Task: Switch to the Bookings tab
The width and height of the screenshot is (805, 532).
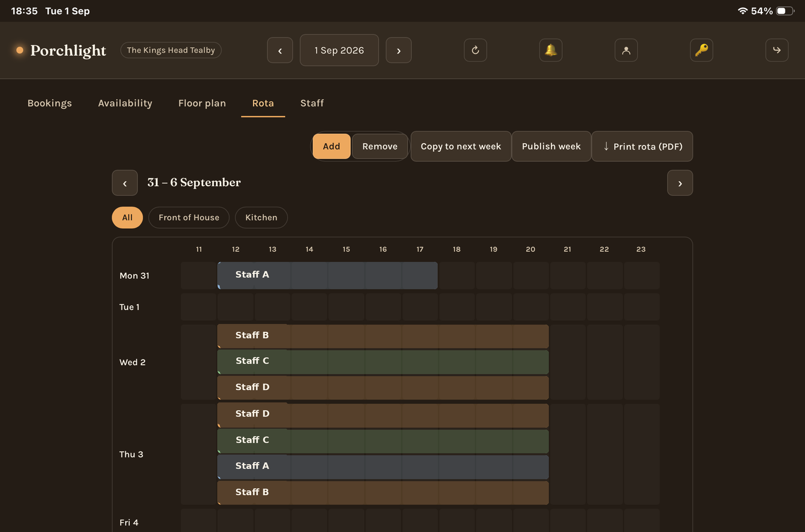Action: [x=50, y=104]
